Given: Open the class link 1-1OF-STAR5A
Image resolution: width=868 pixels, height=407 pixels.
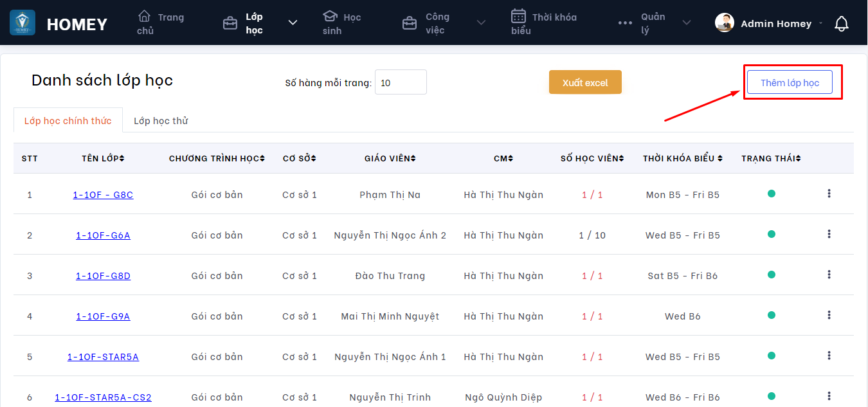Looking at the screenshot, I should 103,357.
